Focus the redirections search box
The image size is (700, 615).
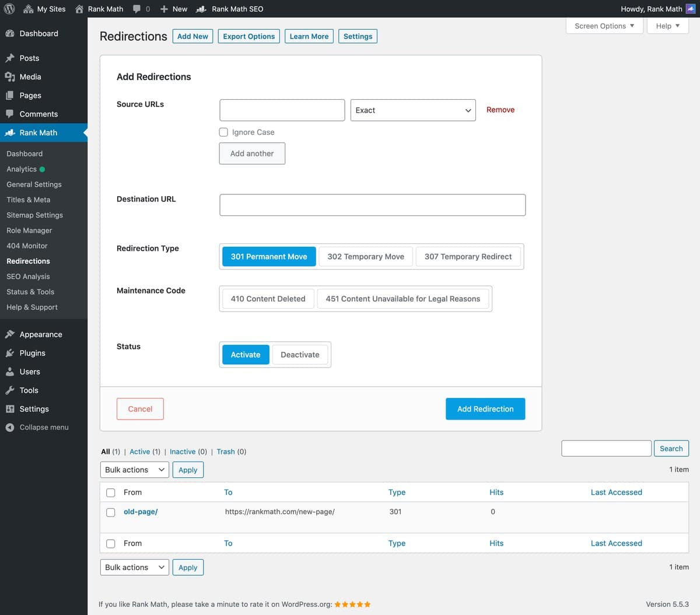tap(606, 448)
